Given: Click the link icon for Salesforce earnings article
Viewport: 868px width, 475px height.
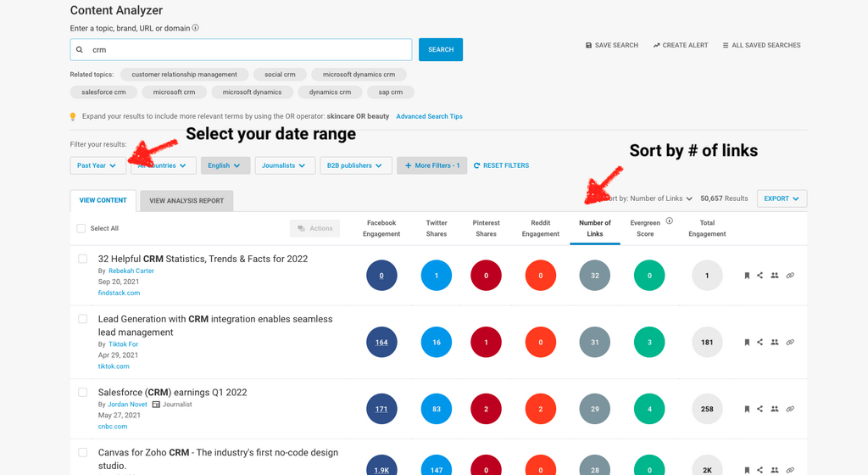Looking at the screenshot, I should click(x=790, y=409).
